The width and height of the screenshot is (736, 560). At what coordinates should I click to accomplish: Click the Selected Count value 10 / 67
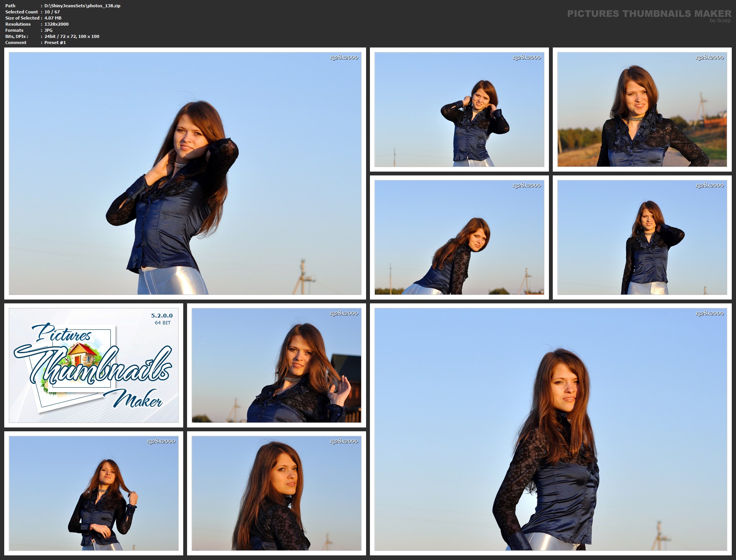(x=52, y=12)
